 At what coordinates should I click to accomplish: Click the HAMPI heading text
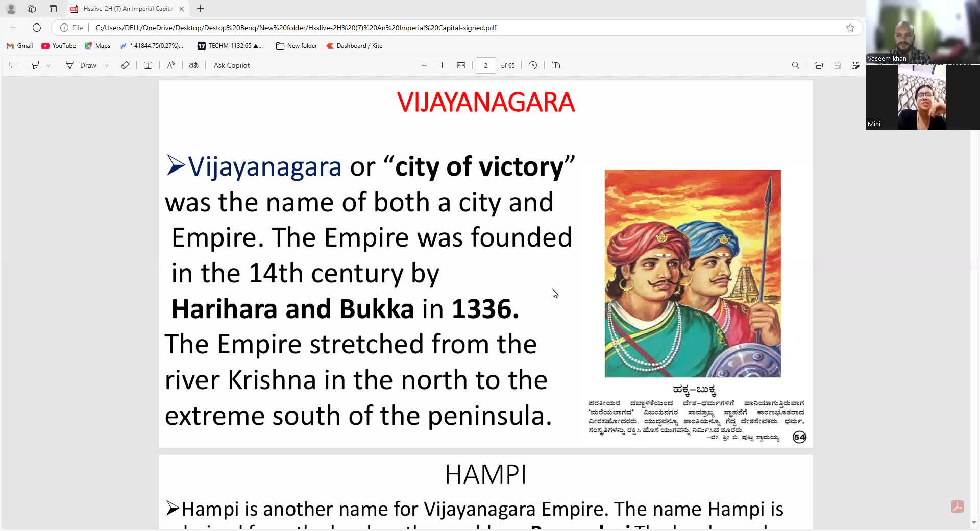tap(485, 474)
